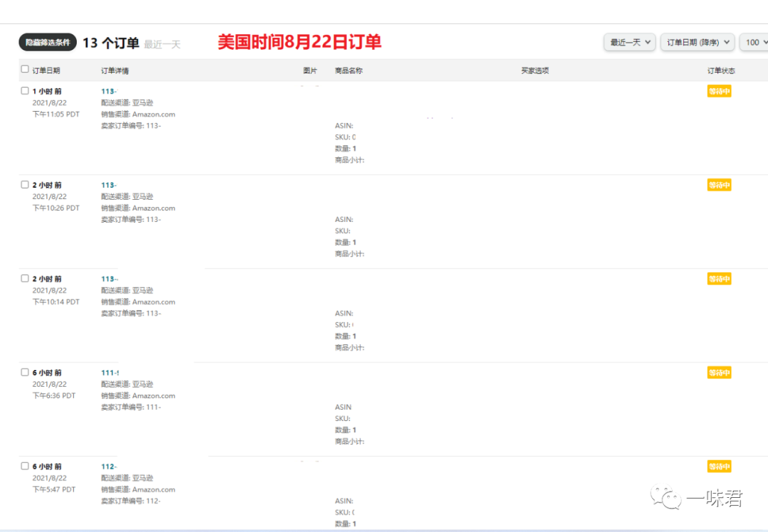The height and width of the screenshot is (532, 768).
Task: Click 下午6:36 PDT timestamp text
Action: (54, 395)
